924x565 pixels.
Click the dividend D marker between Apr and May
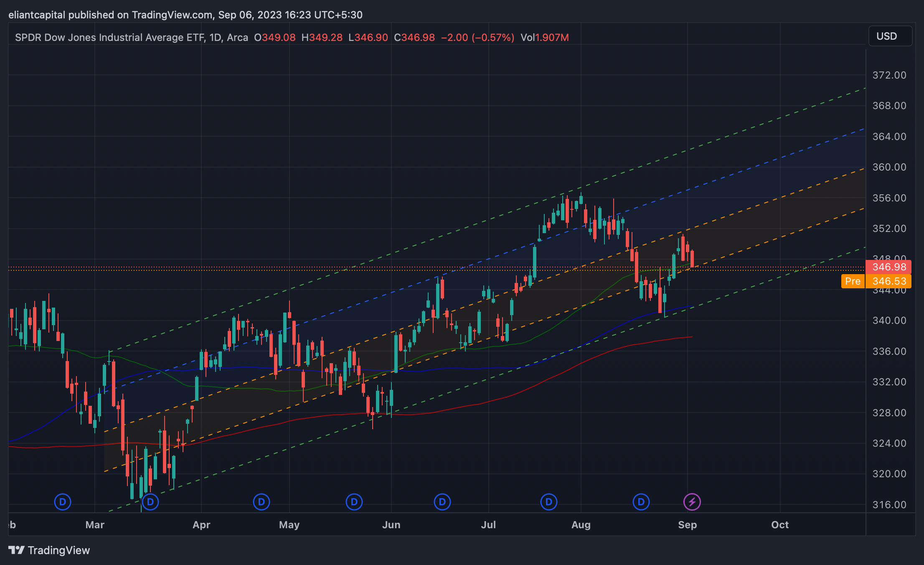(x=261, y=501)
